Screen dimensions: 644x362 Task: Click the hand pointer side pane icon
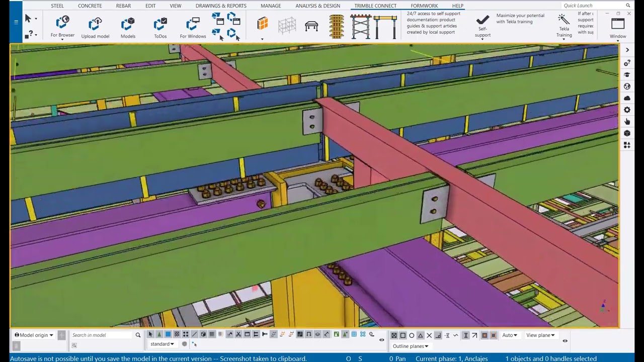[x=627, y=122]
